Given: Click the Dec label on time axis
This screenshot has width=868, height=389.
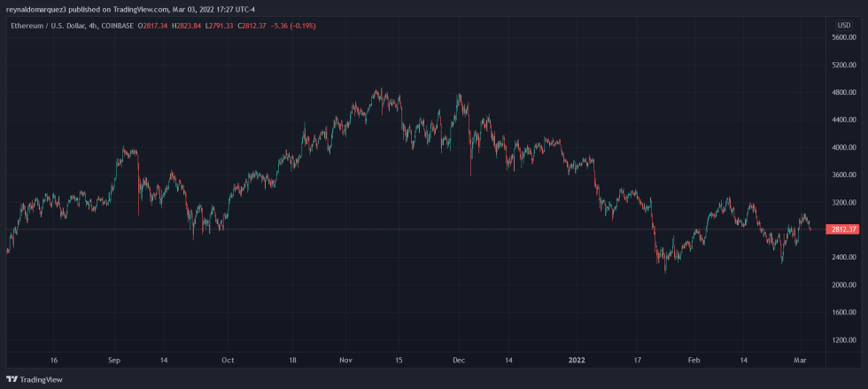Looking at the screenshot, I should 459,360.
